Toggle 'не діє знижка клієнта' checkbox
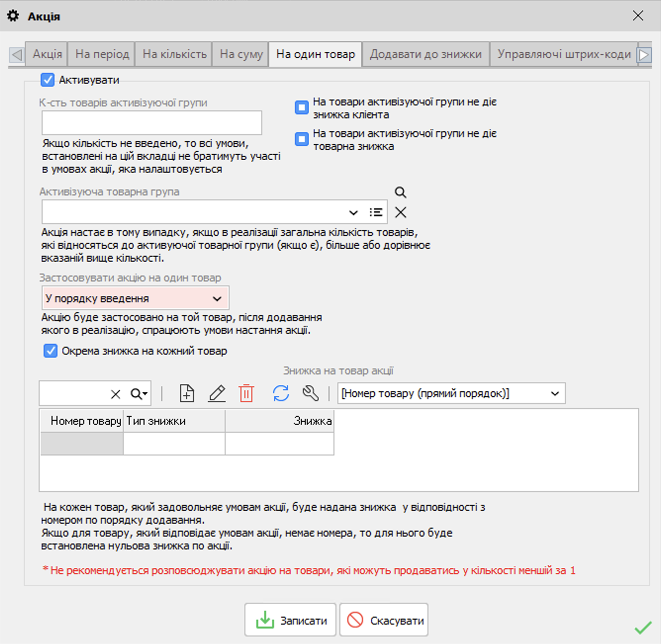Image resolution: width=661 pixels, height=644 pixels. point(302,108)
